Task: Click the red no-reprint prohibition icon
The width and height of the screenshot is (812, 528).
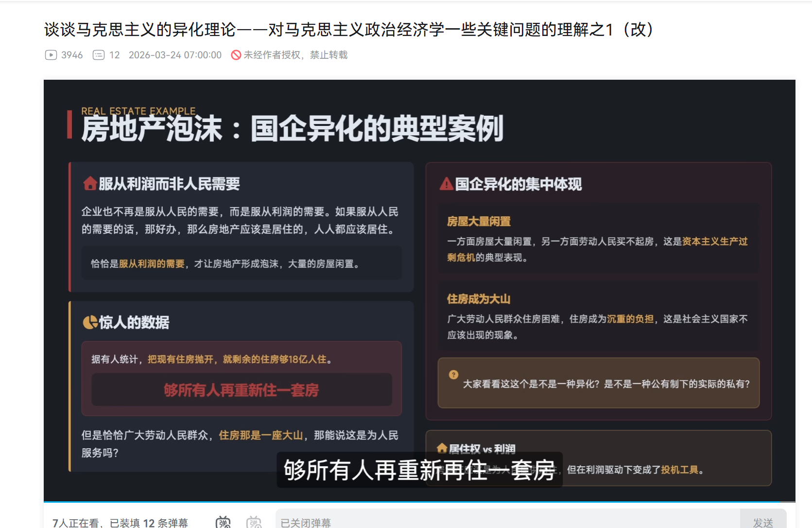Action: pos(237,55)
